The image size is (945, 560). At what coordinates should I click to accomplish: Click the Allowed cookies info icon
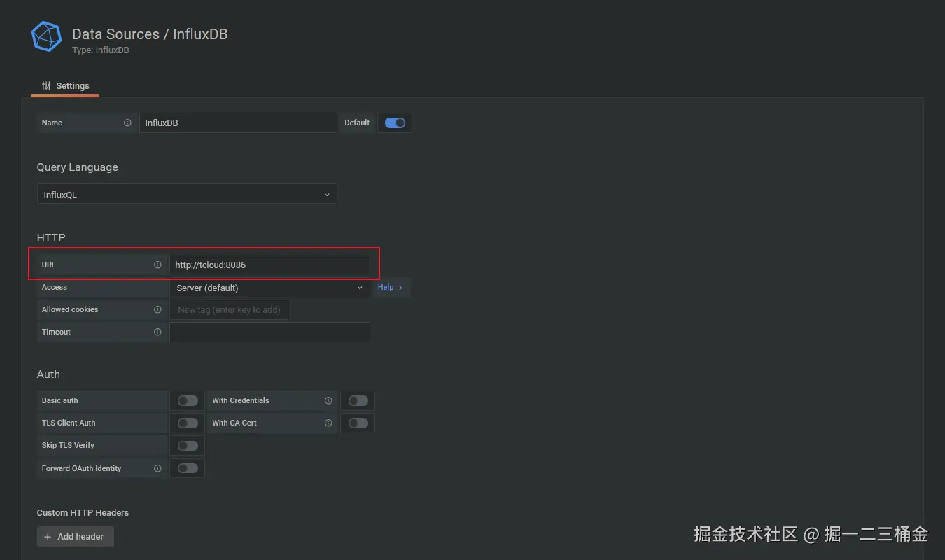157,309
